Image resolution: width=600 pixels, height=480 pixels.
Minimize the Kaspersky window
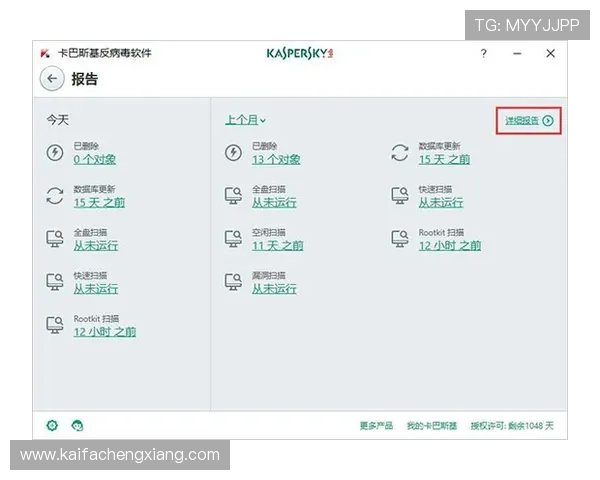tap(517, 54)
